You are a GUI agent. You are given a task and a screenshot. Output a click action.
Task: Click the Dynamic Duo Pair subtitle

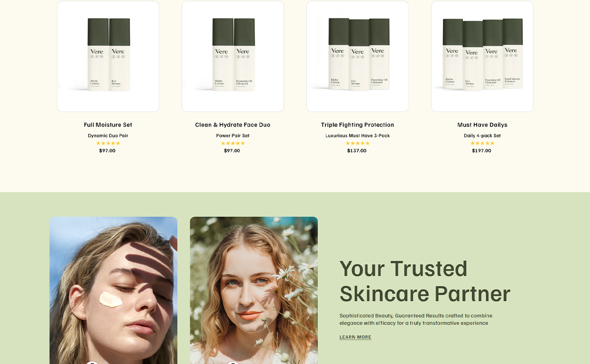108,136
